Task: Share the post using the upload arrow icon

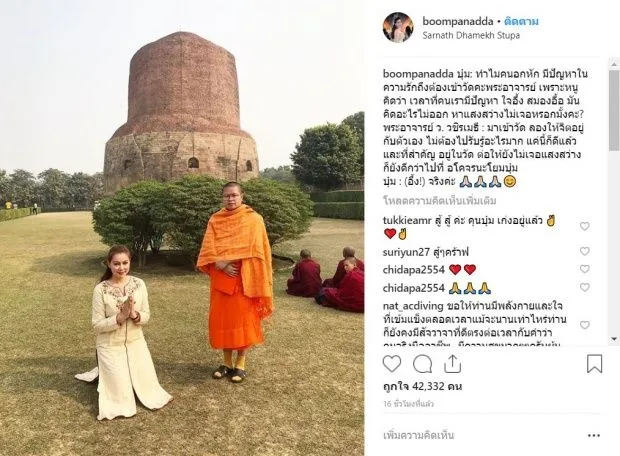Action: [452, 364]
